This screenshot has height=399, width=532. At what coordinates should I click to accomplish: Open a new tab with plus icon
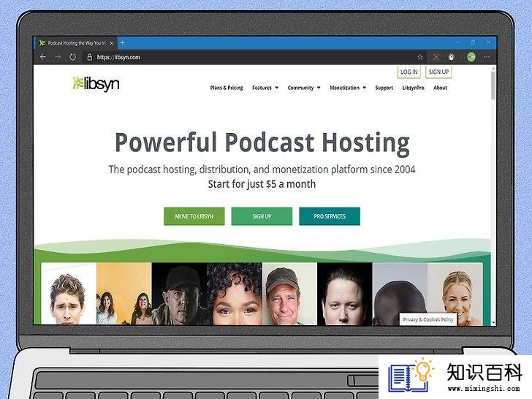123,42
